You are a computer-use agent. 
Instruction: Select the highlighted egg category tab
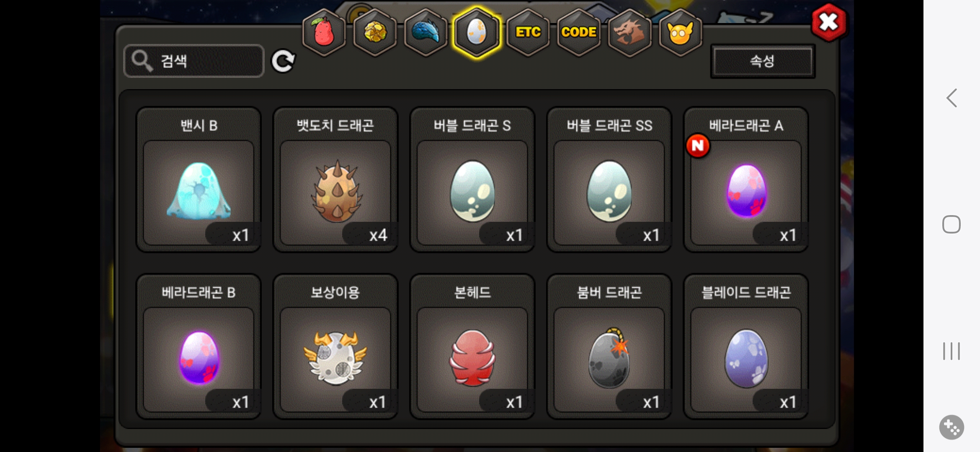(477, 32)
